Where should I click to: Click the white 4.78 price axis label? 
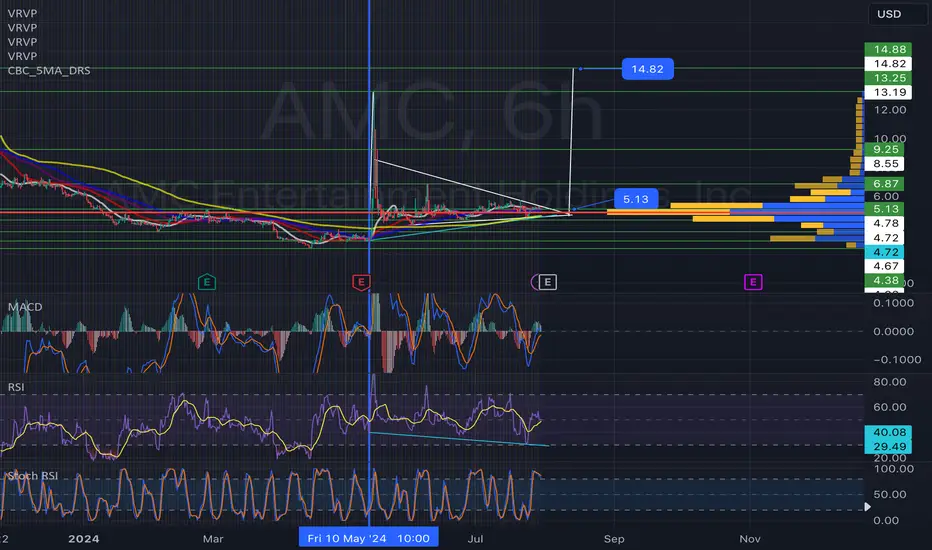(885, 223)
